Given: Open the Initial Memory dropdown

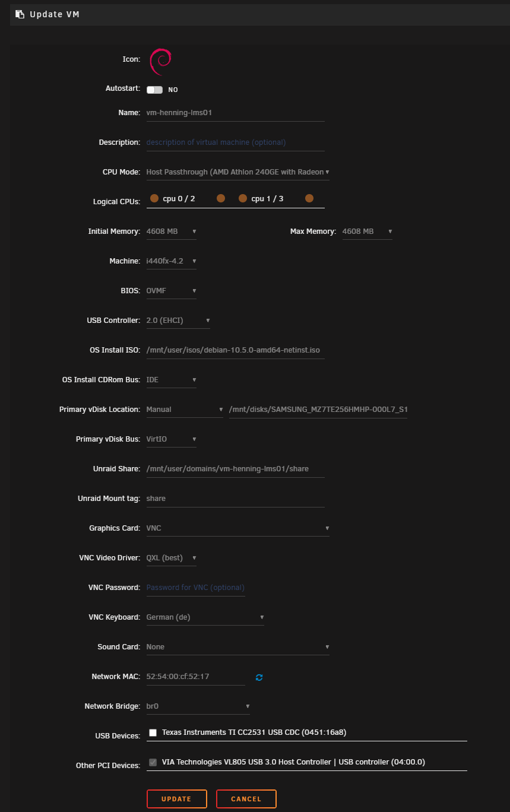Looking at the screenshot, I should pos(171,231).
